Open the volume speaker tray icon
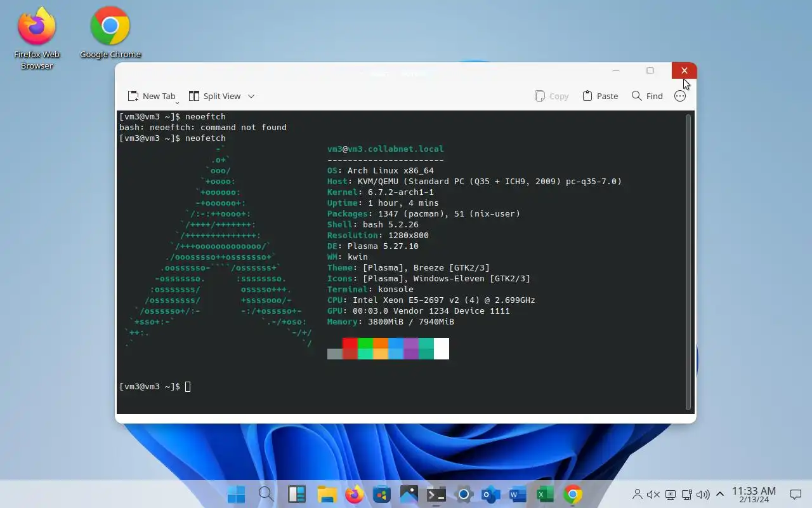The width and height of the screenshot is (812, 508). (703, 494)
